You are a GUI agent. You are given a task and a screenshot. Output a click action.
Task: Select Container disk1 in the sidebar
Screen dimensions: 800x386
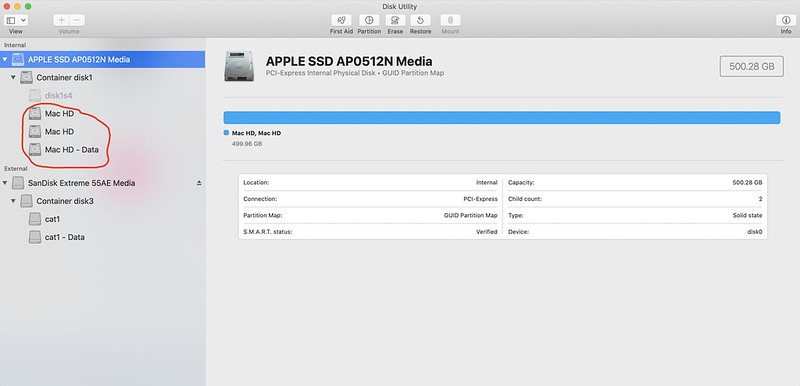103,78
